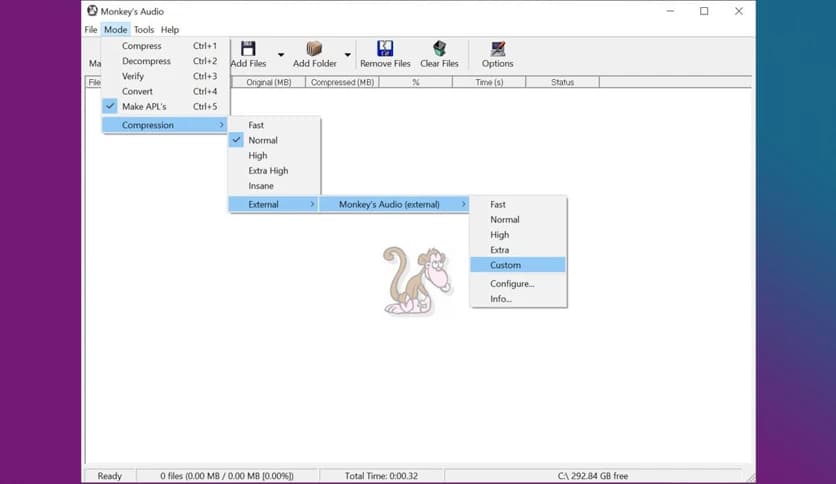Open the Compression submenu entry
Screen dimensions: 836x484
click(165, 125)
